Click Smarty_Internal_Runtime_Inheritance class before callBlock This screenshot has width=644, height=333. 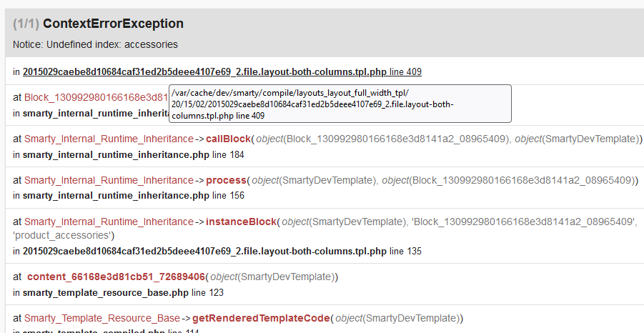pos(109,139)
